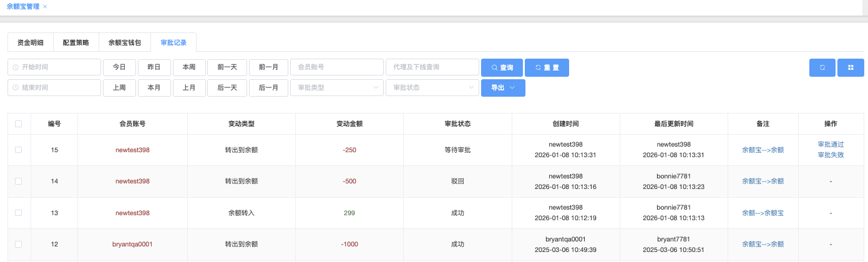This screenshot has width=868, height=262.
Task: Expand the 审批类型 dropdown
Action: pyautogui.click(x=337, y=88)
